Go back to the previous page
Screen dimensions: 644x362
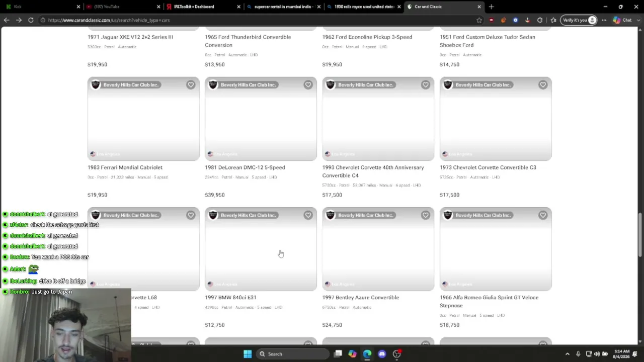coord(7,20)
